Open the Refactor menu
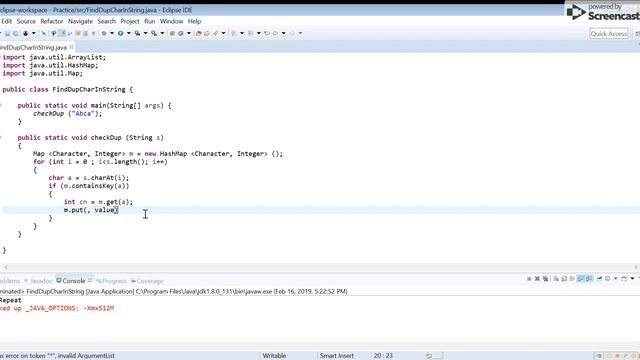This screenshot has width=640, height=360. (x=51, y=21)
